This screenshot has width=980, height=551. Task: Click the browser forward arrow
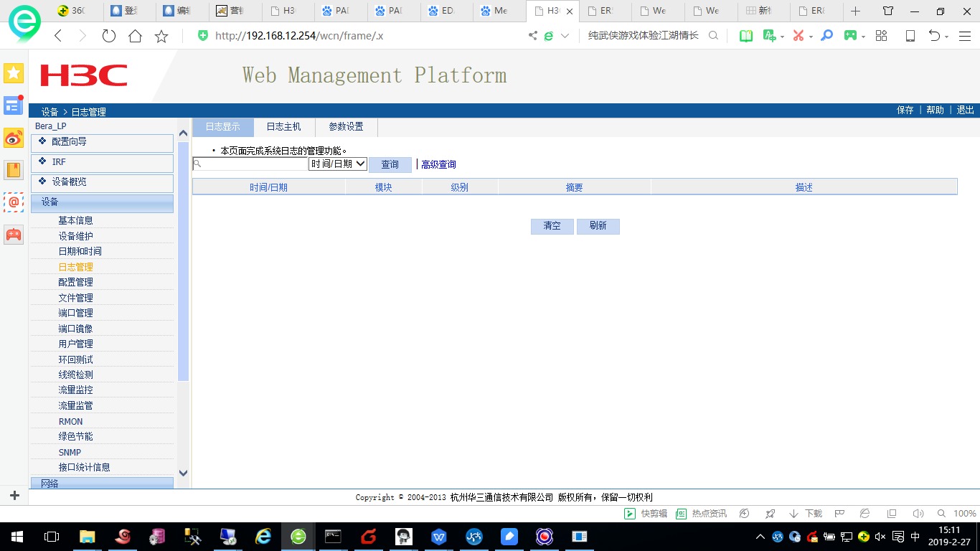(83, 36)
